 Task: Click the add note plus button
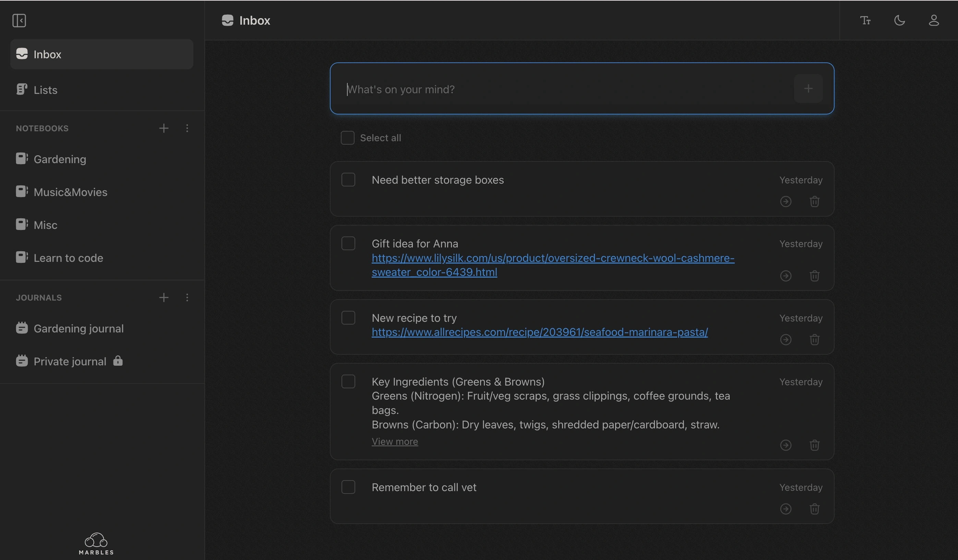[808, 89]
